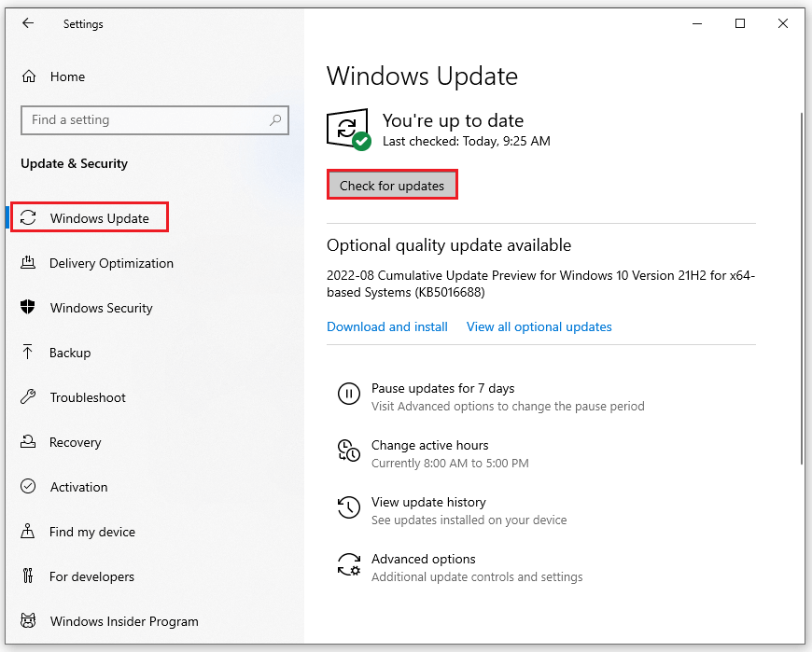The width and height of the screenshot is (812, 652).
Task: Click the up-to-date status icon
Action: pyautogui.click(x=349, y=130)
